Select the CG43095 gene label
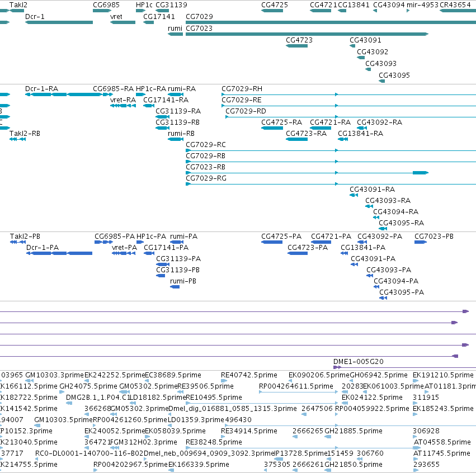Screen dimensions: 476x473 (394, 75)
